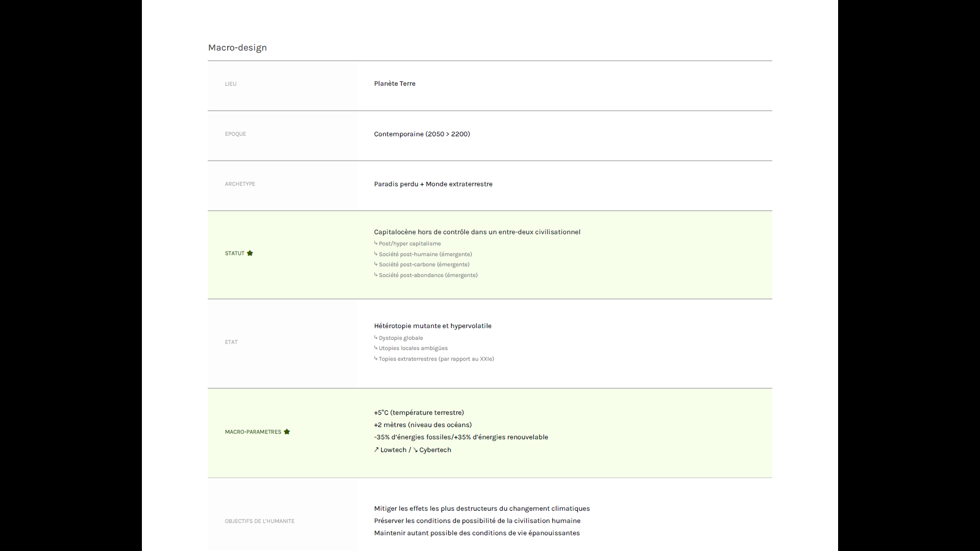Click OBJECTIFS DE L'HUMANITE label
The image size is (980, 551).
259,521
